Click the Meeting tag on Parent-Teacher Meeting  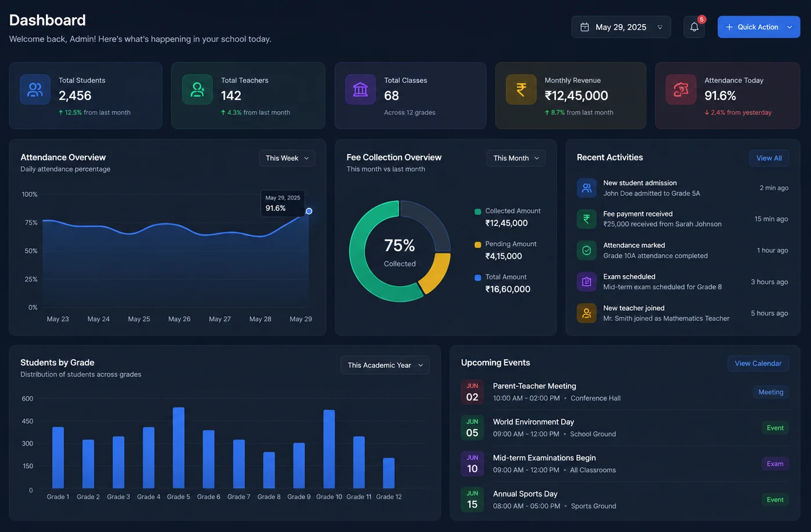click(771, 392)
